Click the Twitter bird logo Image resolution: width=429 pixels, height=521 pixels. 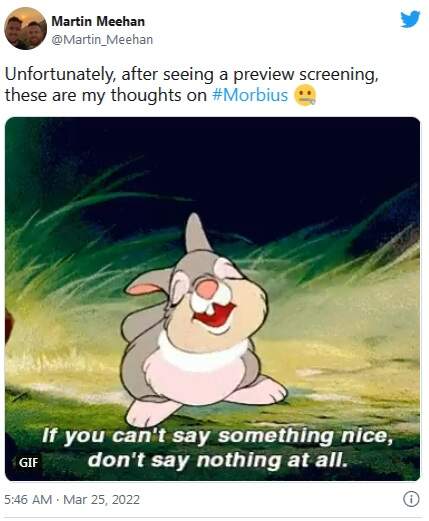410,19
